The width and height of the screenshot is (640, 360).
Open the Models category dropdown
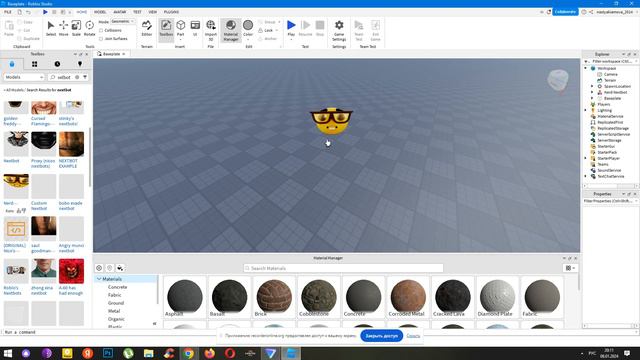click(x=24, y=77)
